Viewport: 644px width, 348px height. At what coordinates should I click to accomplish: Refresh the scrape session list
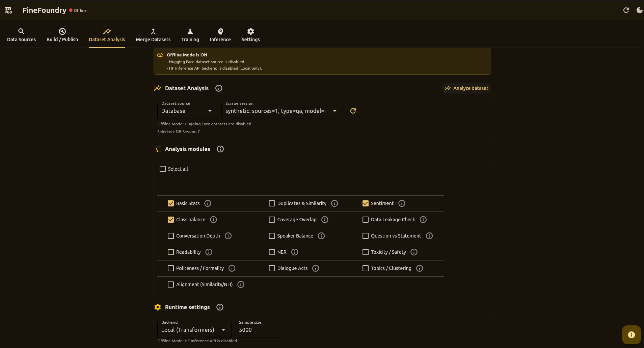(x=353, y=110)
